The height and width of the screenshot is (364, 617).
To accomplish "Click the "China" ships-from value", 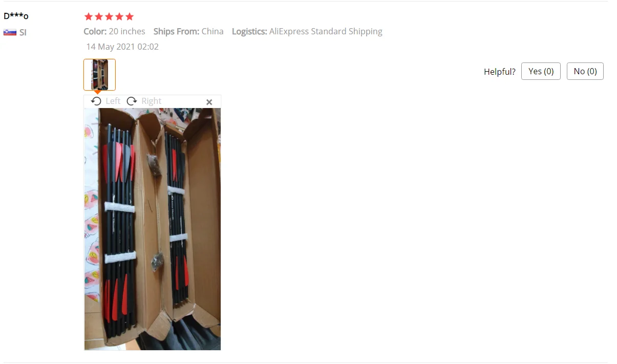I will tap(212, 31).
